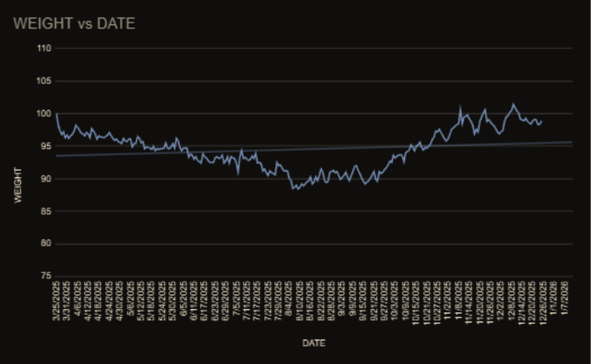Click the 11/14/2025 date label

click(468, 303)
